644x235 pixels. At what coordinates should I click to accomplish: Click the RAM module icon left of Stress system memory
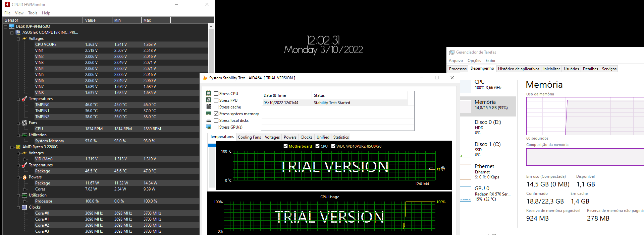pyautogui.click(x=209, y=113)
